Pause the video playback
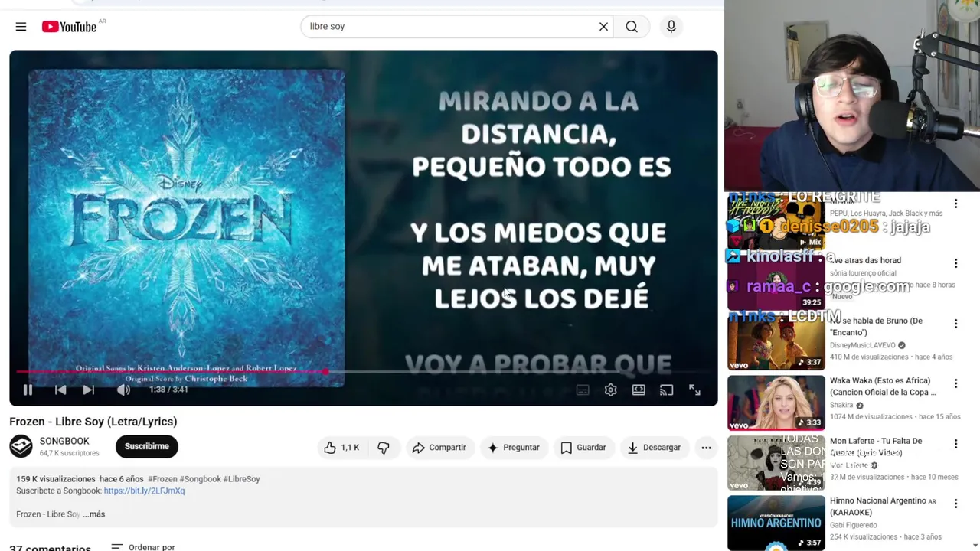 (28, 390)
